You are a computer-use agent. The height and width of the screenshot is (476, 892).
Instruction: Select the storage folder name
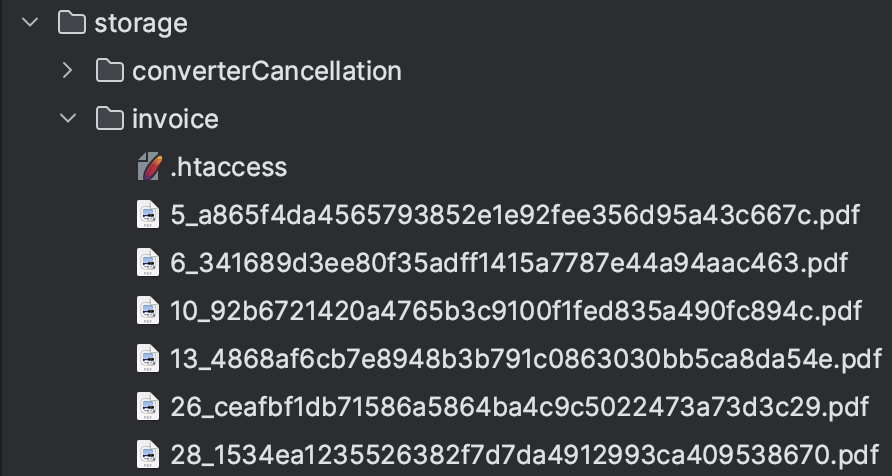pos(141,23)
